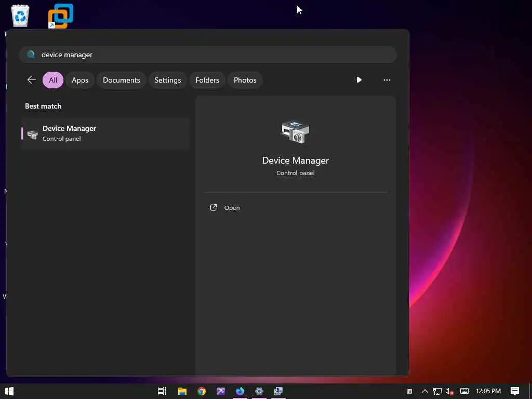532x399 pixels.
Task: Open the touch keyboard tray icon
Action: [464, 391]
